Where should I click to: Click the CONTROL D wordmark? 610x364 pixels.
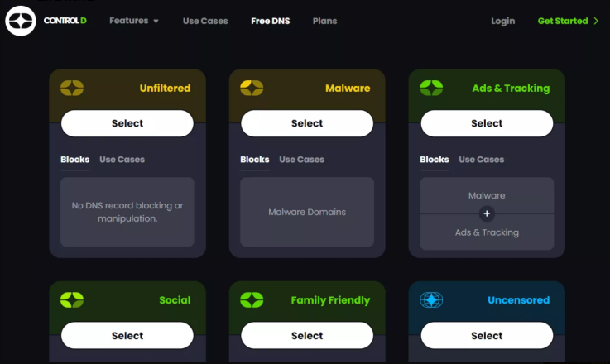[65, 21]
